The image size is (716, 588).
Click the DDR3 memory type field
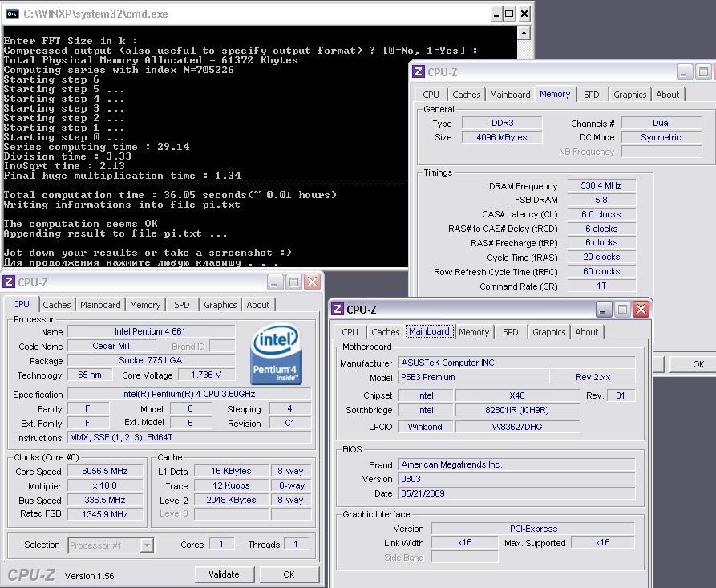click(502, 123)
